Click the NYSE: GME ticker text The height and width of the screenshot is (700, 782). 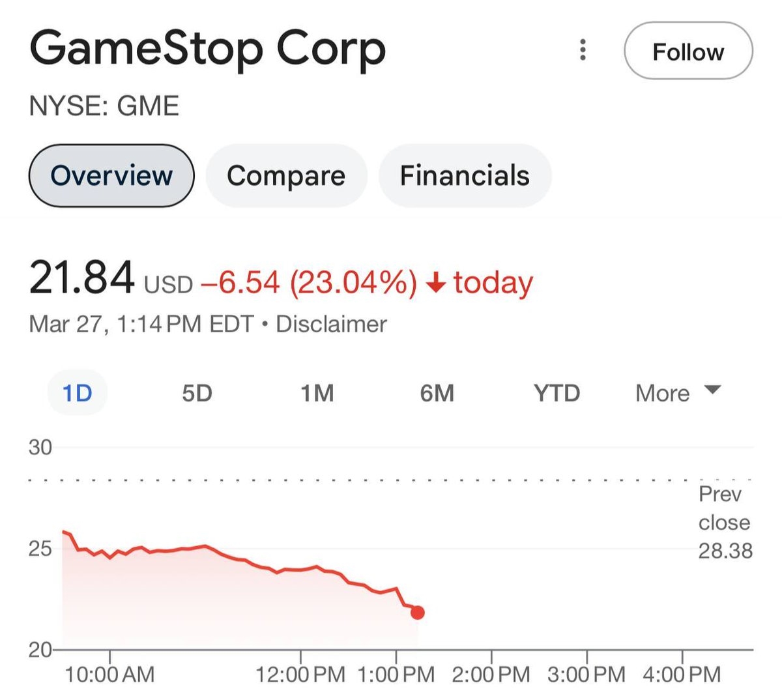pos(104,106)
